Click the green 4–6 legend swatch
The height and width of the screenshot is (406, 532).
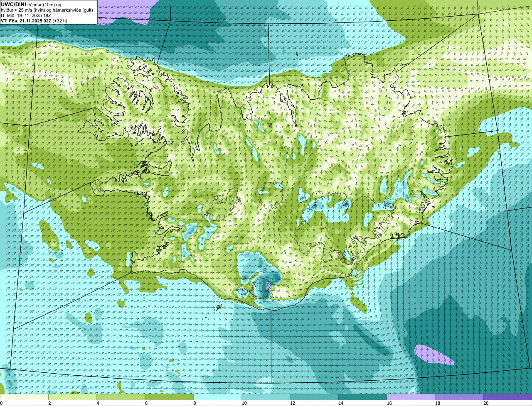(121, 397)
